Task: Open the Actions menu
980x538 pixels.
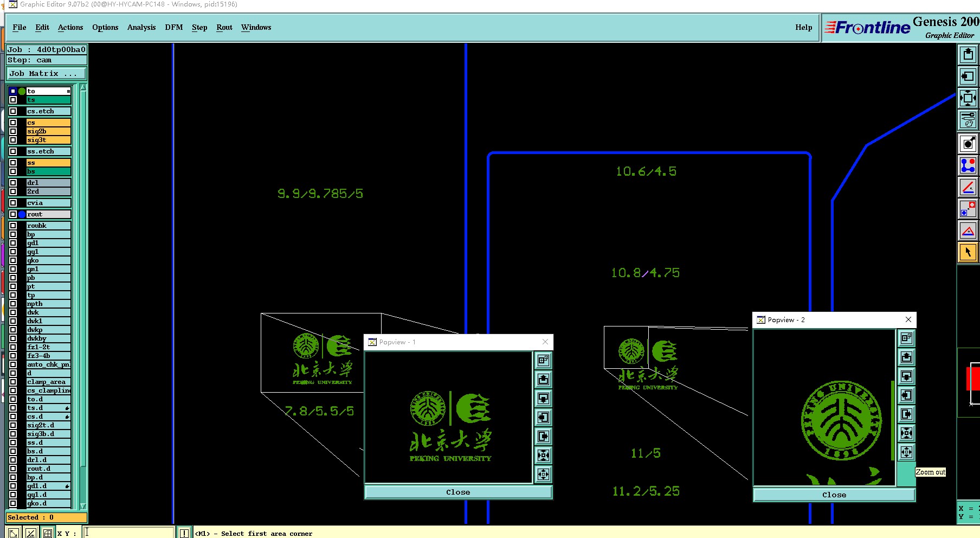Action: coord(70,27)
